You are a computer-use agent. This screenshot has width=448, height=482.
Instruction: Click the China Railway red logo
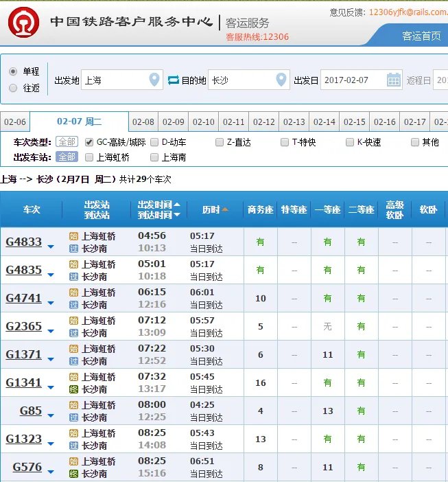point(23,23)
